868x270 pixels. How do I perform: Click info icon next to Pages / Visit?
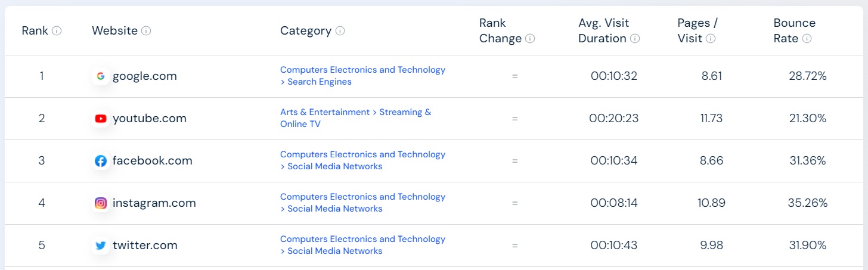tap(711, 39)
